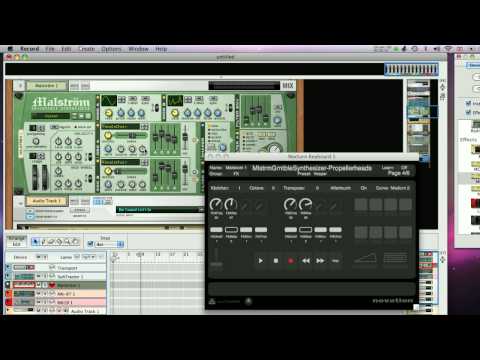Click Fast Forward in the Novation Automap window
The height and width of the screenshot is (360, 480).
[320, 261]
